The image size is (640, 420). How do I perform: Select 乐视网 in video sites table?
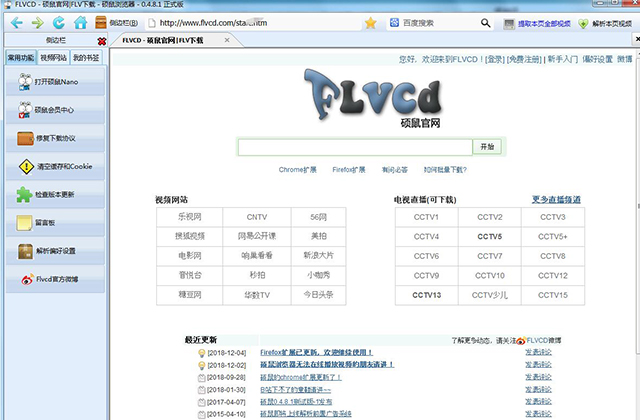click(x=189, y=217)
